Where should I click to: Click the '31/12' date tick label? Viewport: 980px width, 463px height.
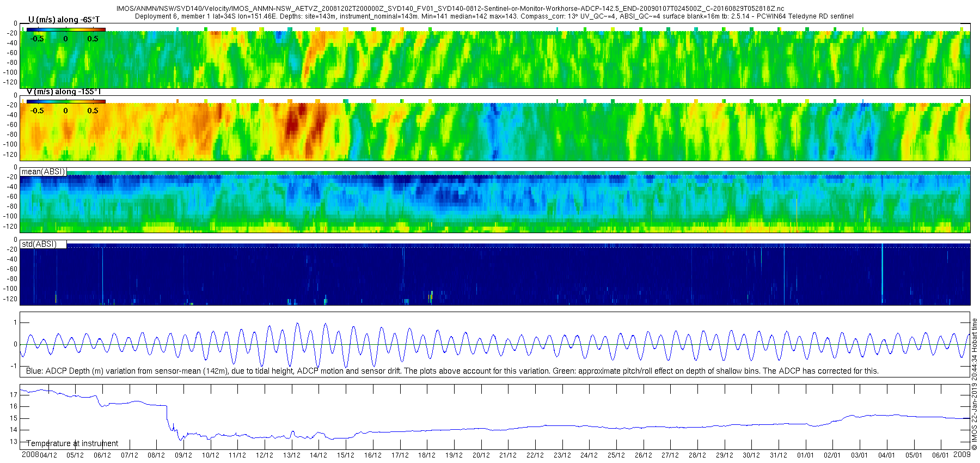point(779,455)
